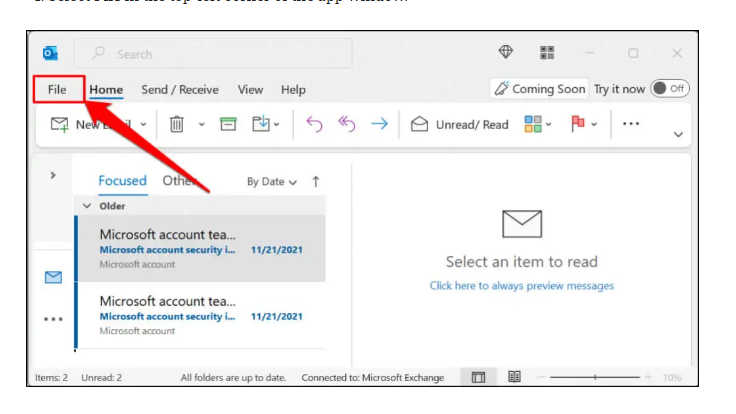Click the Categorize colored squares icon
The height and width of the screenshot is (414, 736).
(533, 124)
